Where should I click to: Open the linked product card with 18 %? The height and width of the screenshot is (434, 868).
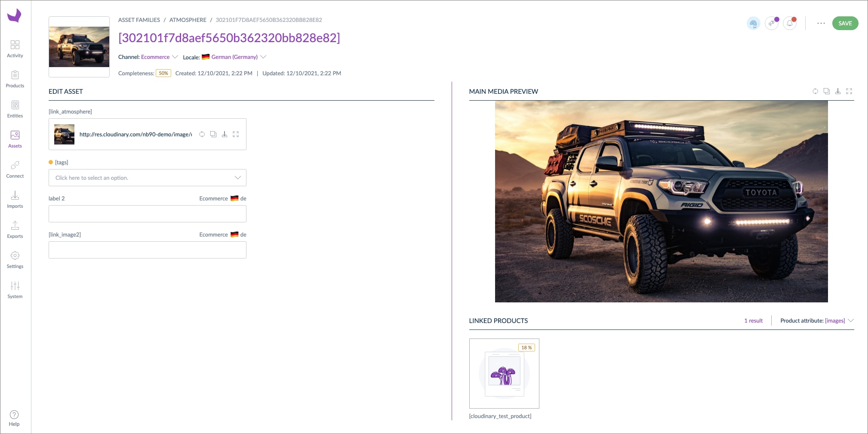(504, 373)
